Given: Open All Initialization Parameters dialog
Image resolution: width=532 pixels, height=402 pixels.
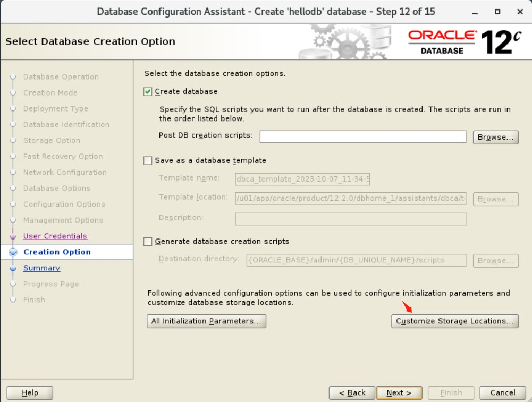Looking at the screenshot, I should coord(206,321).
